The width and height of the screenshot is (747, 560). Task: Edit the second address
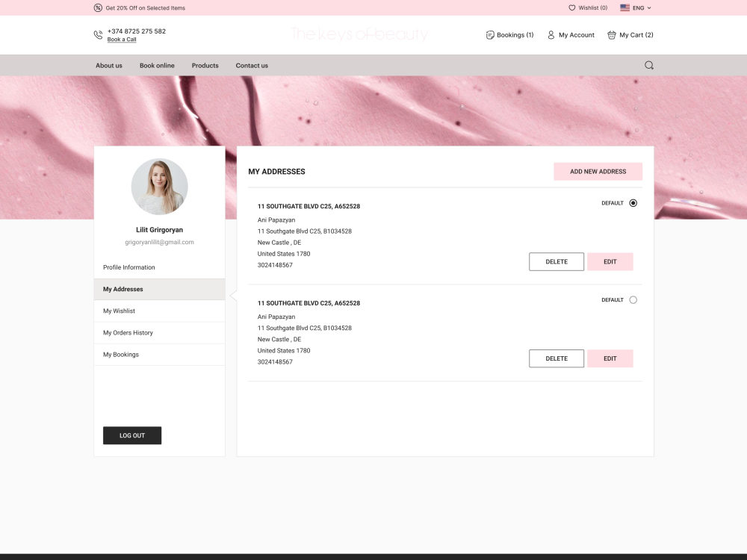click(610, 358)
